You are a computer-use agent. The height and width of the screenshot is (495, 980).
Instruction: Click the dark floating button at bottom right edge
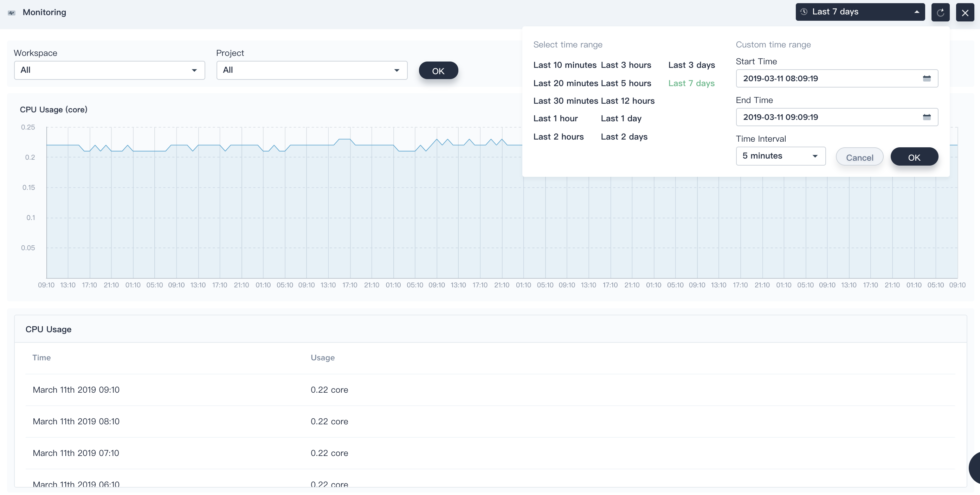(974, 468)
